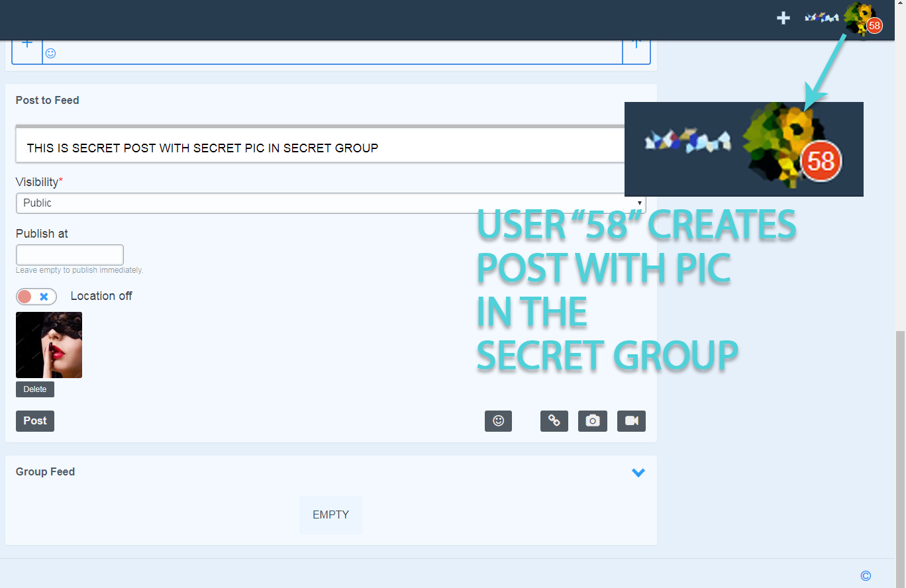
Task: Click the Publish at date field
Action: (x=70, y=255)
